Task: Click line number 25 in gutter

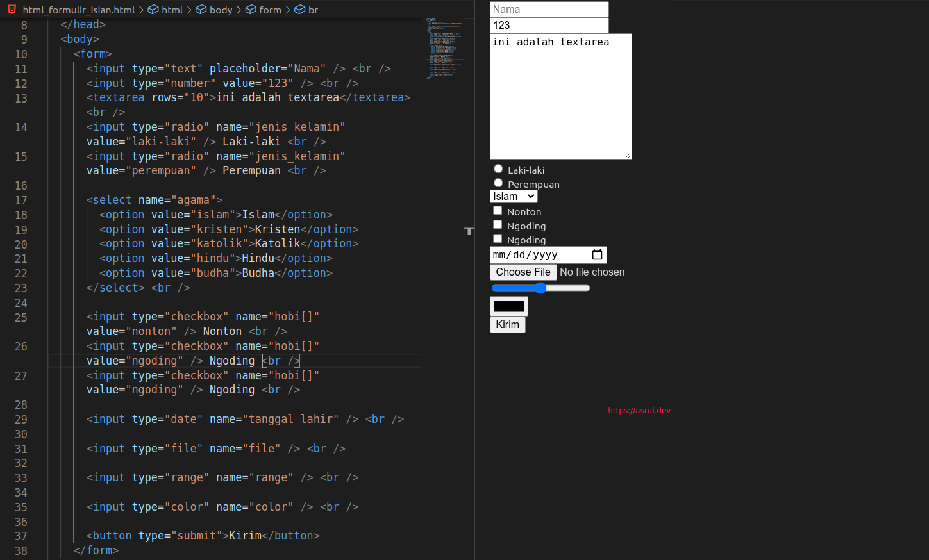Action: (21, 318)
